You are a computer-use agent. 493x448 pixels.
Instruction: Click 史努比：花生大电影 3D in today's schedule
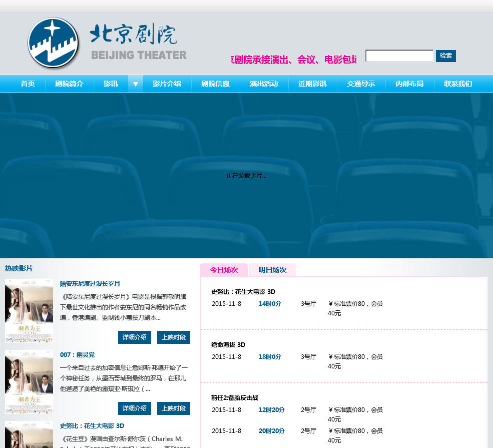[243, 292]
